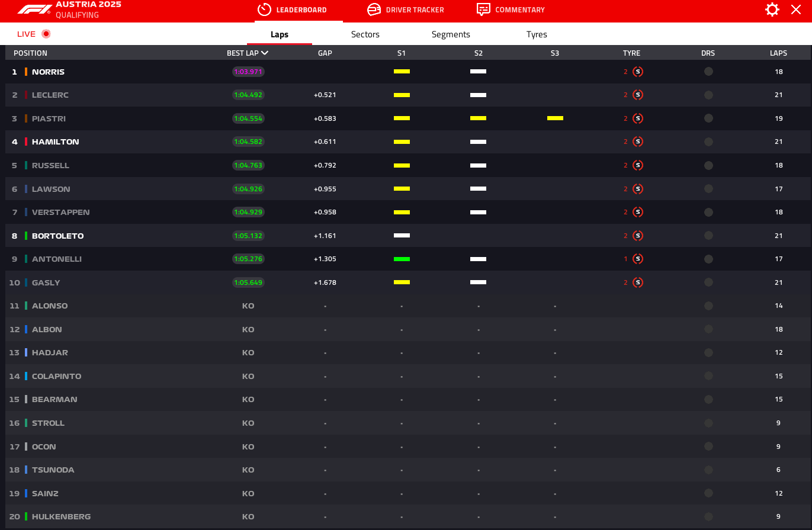Select driver NORRIS in leaderboard
This screenshot has width=812, height=530.
click(x=48, y=72)
